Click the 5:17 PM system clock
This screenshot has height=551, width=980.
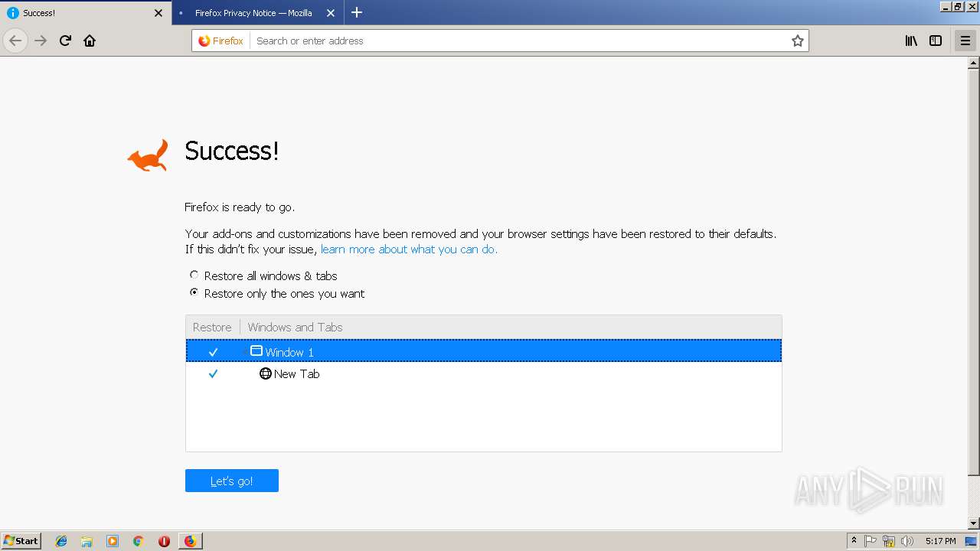(x=940, y=541)
